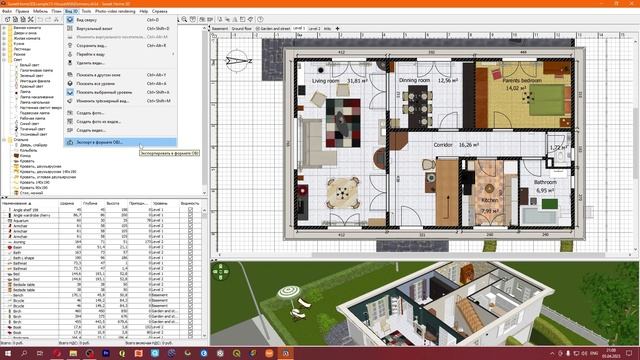640x360 pixels.
Task: Open the Photo-video rendering menu
Action: pyautogui.click(x=115, y=11)
